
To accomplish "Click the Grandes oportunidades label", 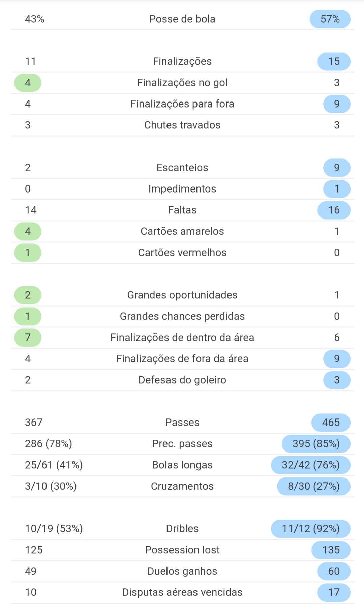I will [182, 295].
